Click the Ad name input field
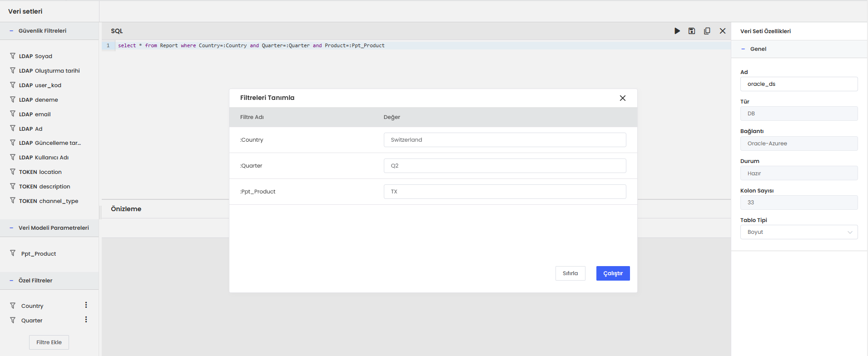868x356 pixels. tap(799, 84)
